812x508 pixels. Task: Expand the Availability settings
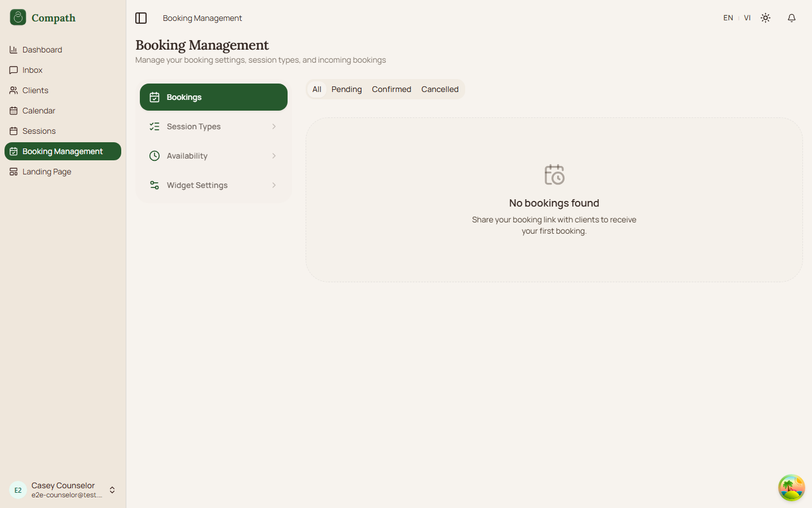[x=213, y=156]
